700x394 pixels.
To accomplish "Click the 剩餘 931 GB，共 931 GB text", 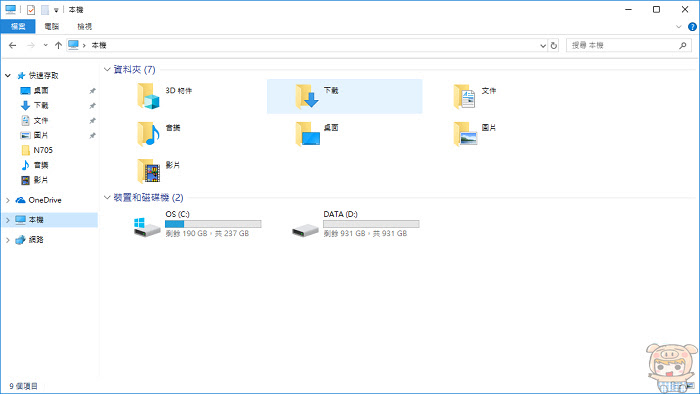I will [365, 233].
